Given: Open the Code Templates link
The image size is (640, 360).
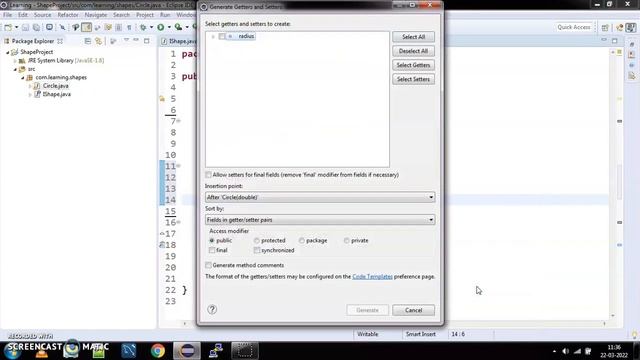Looking at the screenshot, I should tap(372, 277).
